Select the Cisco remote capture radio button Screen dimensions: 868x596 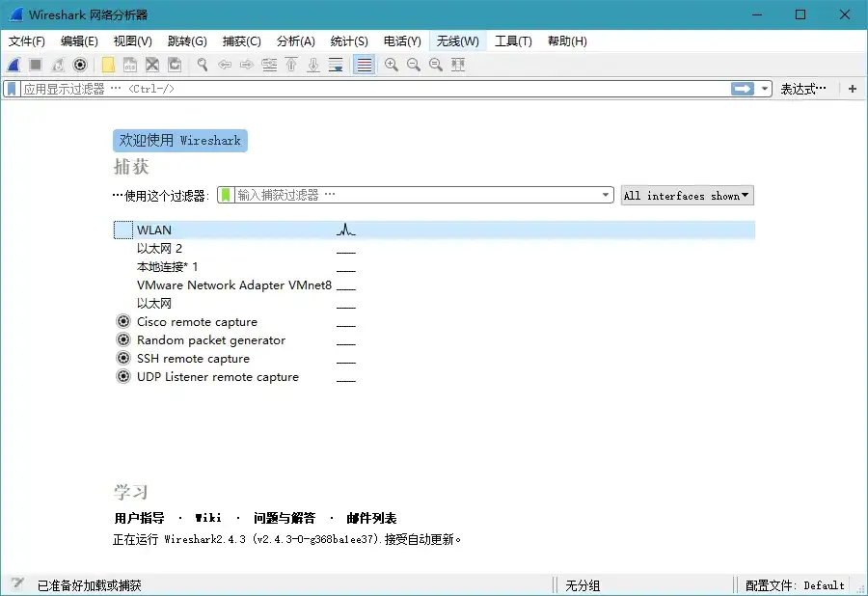122,322
